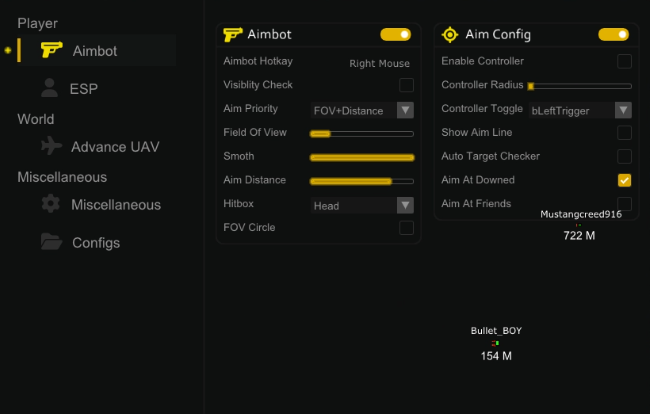Screen dimensions: 650x414
Task: Click the yellow marker left of Aimbot
Action: coord(9,49)
